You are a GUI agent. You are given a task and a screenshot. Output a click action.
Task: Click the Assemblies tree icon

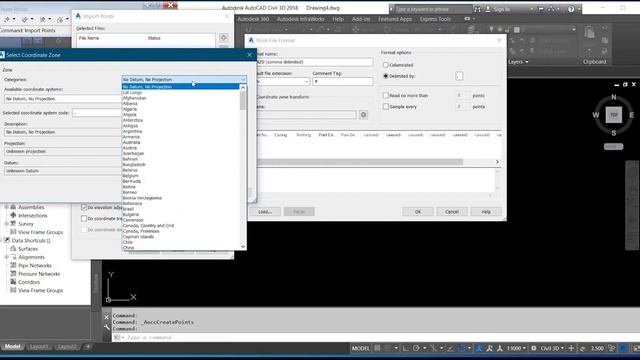pyautogui.click(x=13, y=207)
